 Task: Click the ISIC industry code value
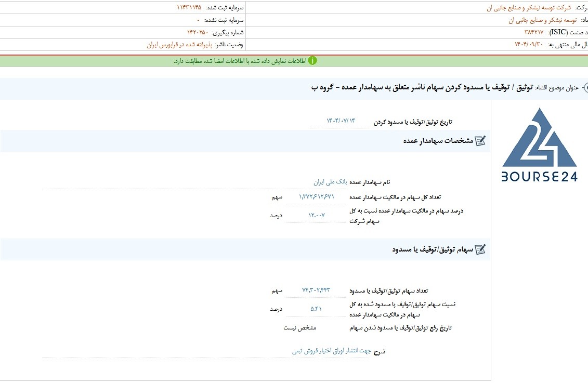pos(534,33)
